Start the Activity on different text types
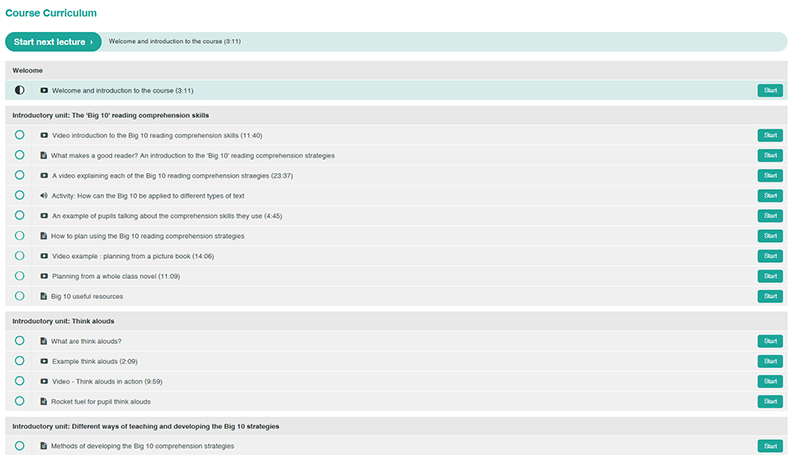This screenshot has height=455, width=800. coord(770,195)
